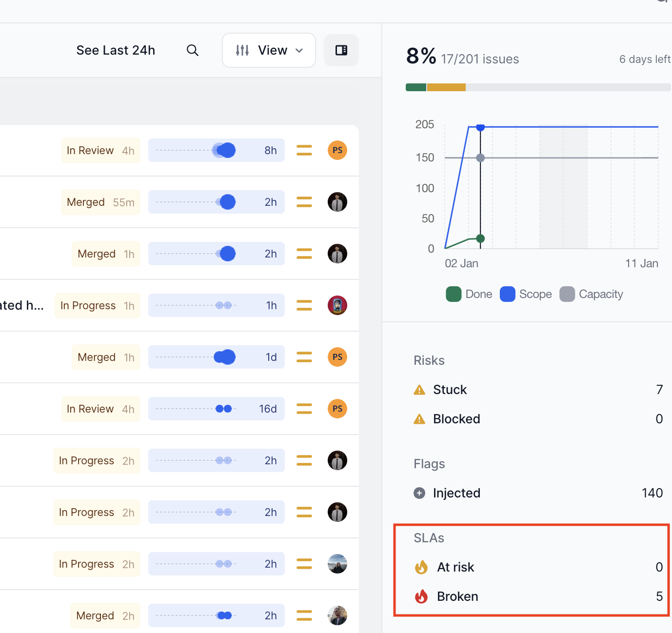Click the medium priority icon in first row
The width and height of the screenshot is (672, 633).
click(304, 150)
